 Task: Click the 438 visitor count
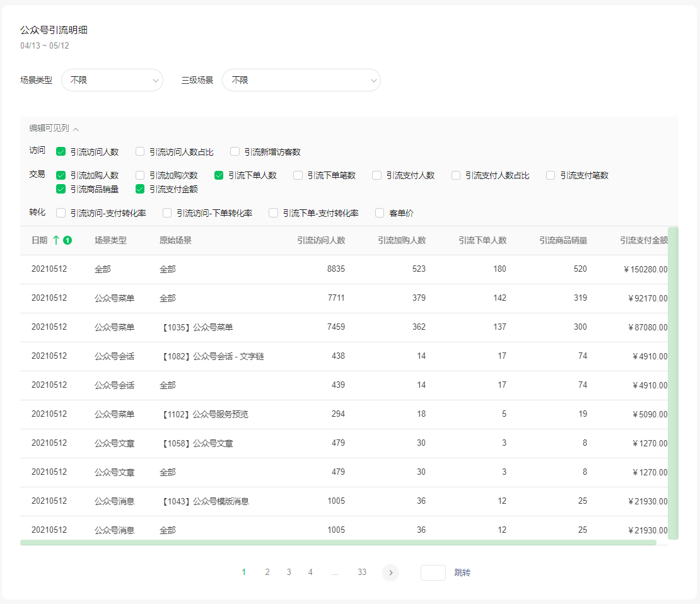(339, 356)
